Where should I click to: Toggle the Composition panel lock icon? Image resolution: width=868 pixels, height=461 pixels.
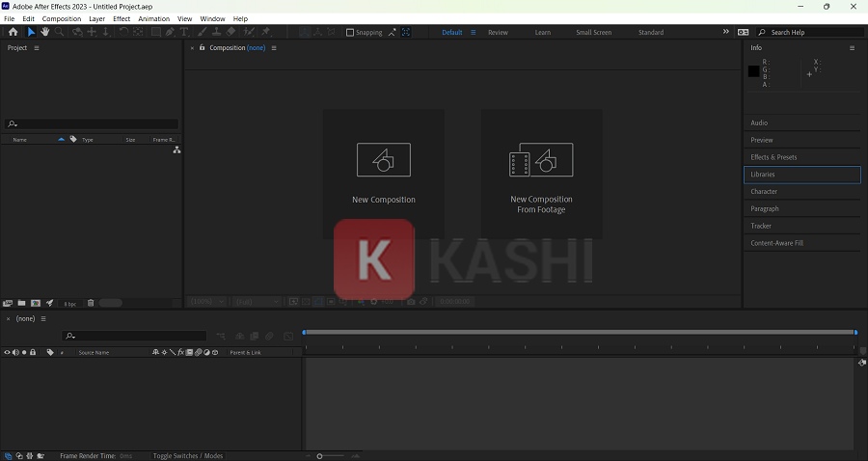click(203, 47)
